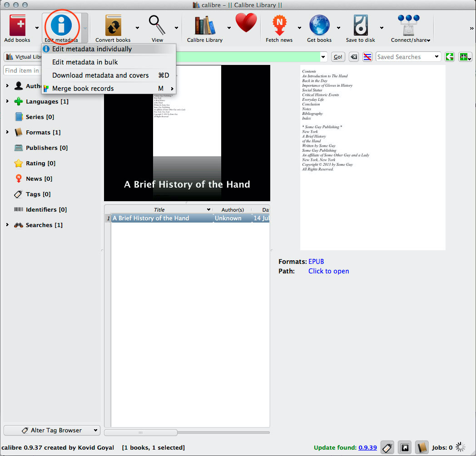Image resolution: width=476 pixels, height=456 pixels.
Task: Click the red heart donate icon
Action: pyautogui.click(x=246, y=23)
